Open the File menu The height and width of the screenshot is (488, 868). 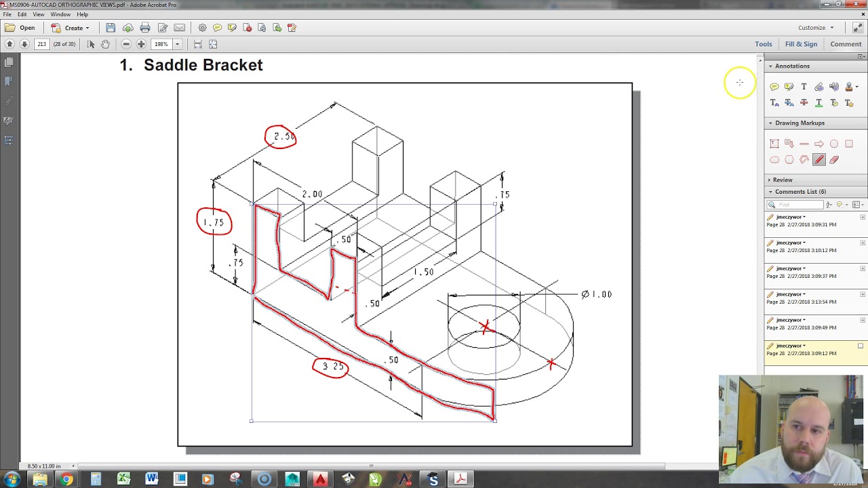point(7,14)
